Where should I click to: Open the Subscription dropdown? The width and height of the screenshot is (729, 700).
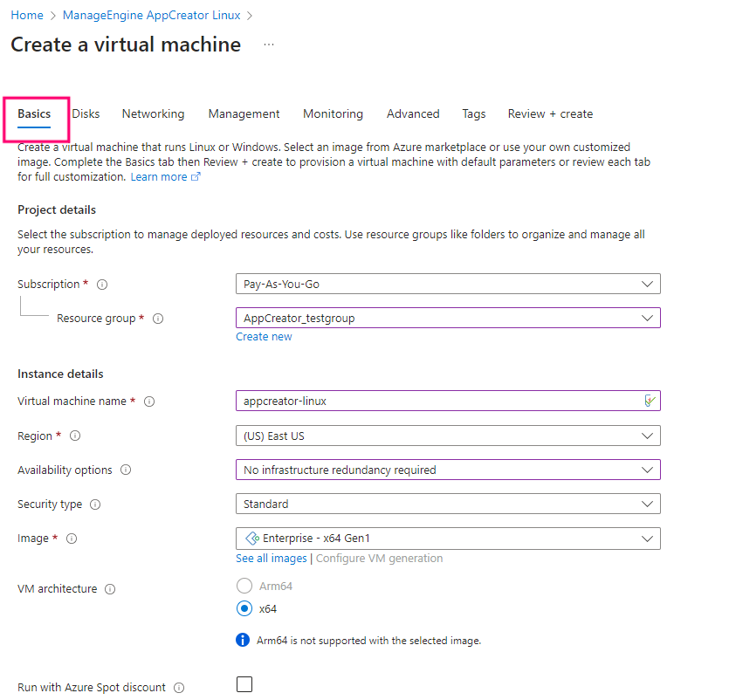[x=448, y=285]
